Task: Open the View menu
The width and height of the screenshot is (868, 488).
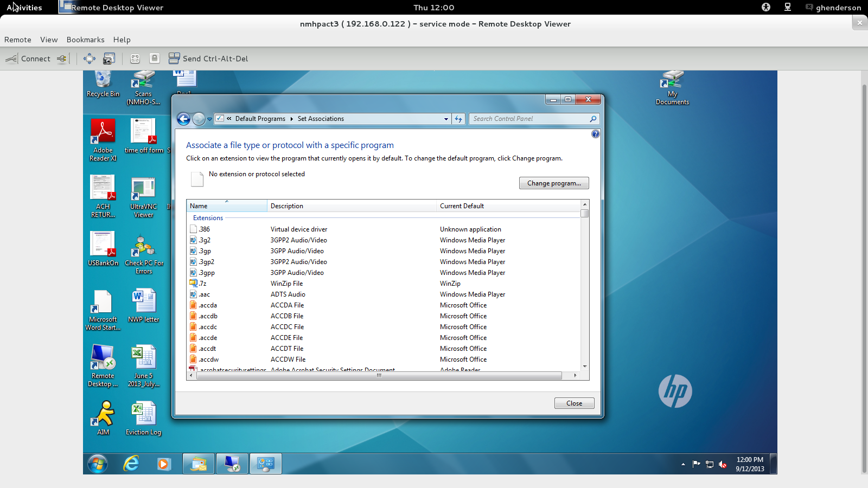Action: (49, 40)
